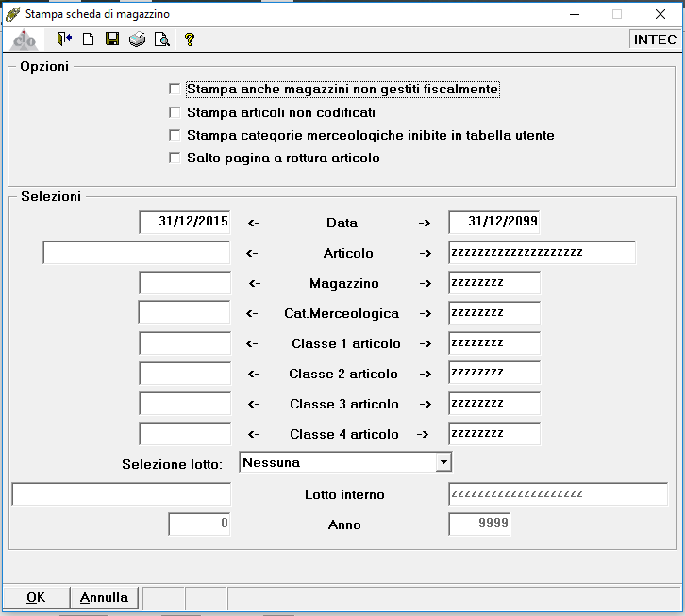Screen dimensions: 685x616
Task: Click the ending Lotto interno field
Action: 558,494
